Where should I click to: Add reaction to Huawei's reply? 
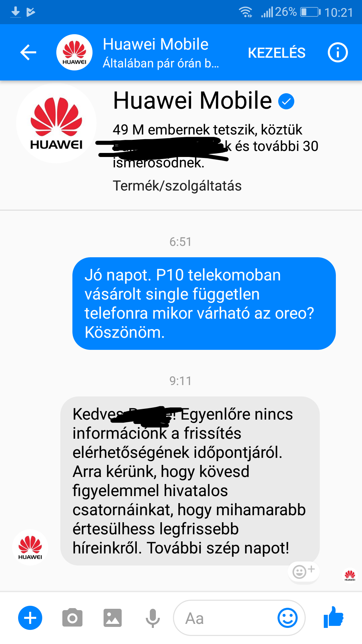point(304,572)
